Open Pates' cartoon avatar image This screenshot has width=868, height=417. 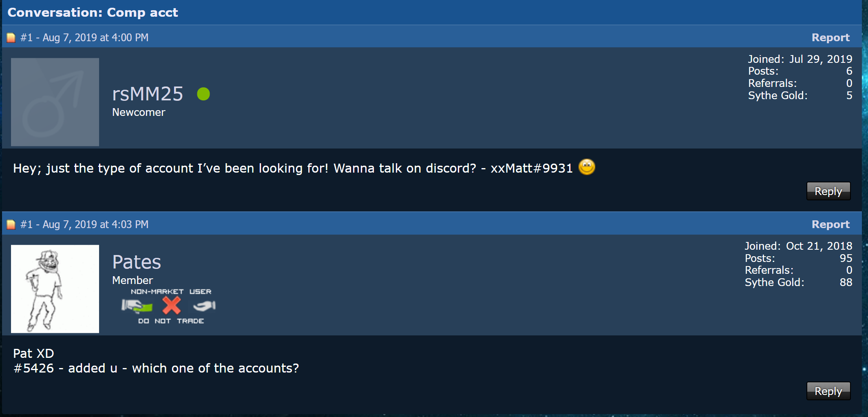click(x=55, y=289)
